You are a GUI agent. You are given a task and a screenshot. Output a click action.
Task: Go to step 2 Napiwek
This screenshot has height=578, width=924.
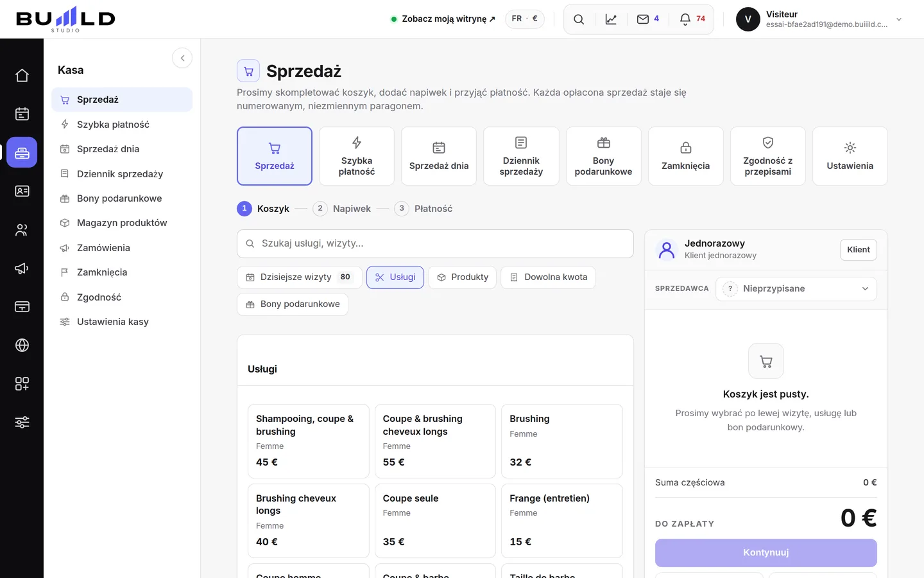341,209
